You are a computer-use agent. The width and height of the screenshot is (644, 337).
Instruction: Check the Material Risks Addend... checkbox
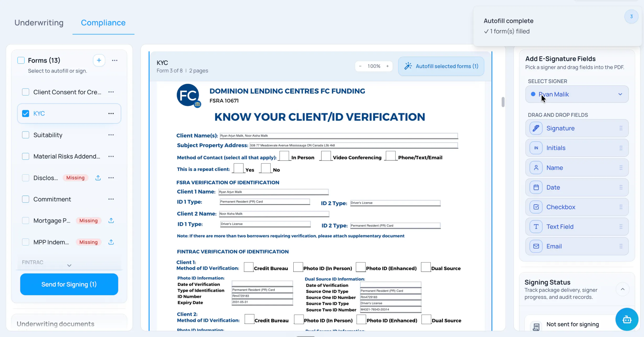(25, 156)
